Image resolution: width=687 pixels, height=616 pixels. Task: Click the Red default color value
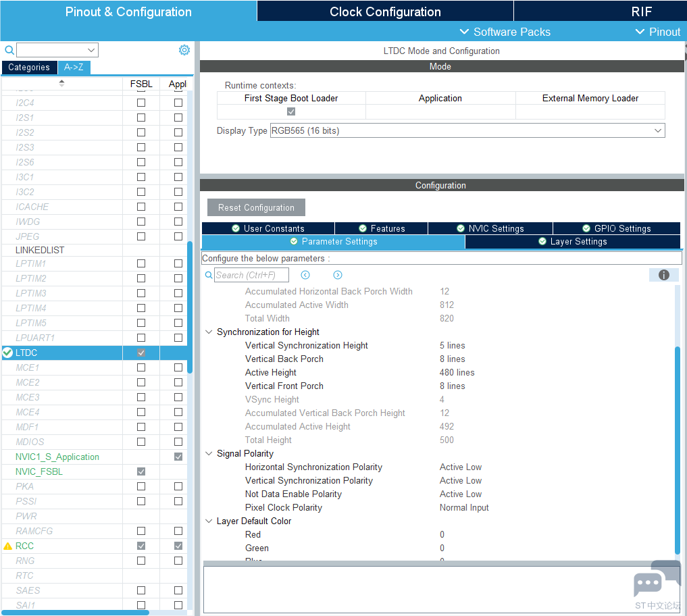442,534
